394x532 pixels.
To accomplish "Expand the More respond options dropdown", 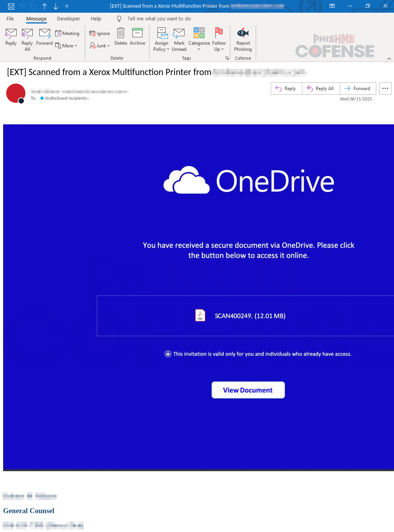I will (x=67, y=46).
